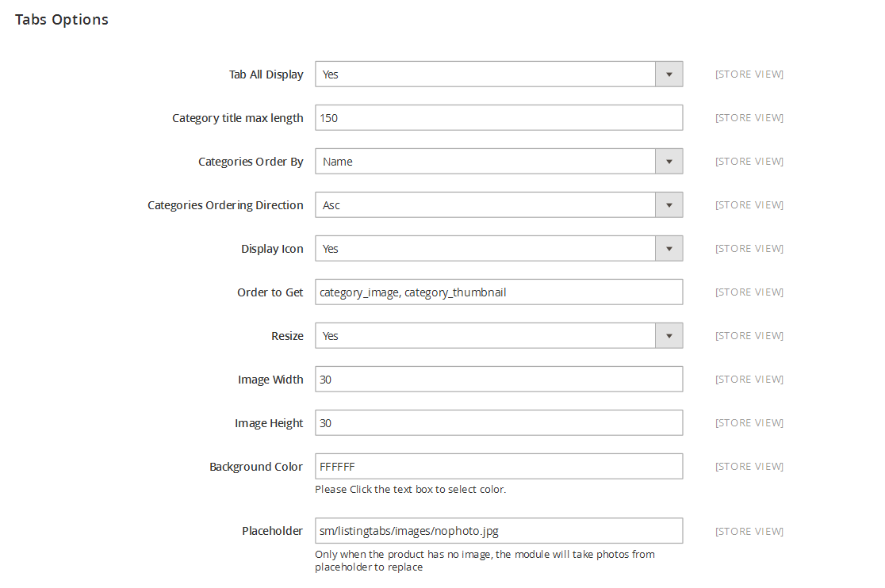Select the Image Height input box
The height and width of the screenshot is (588, 885).
point(499,423)
